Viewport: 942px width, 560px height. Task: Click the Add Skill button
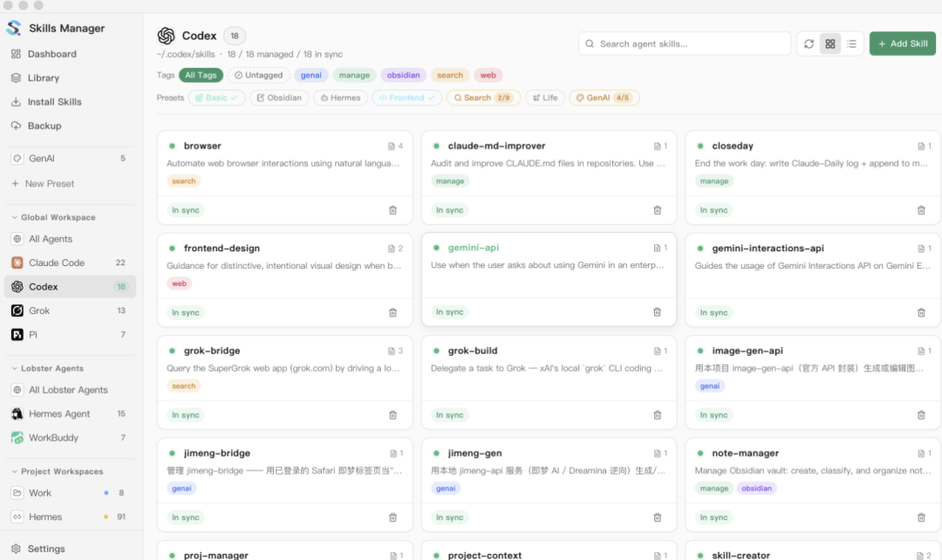tap(903, 44)
